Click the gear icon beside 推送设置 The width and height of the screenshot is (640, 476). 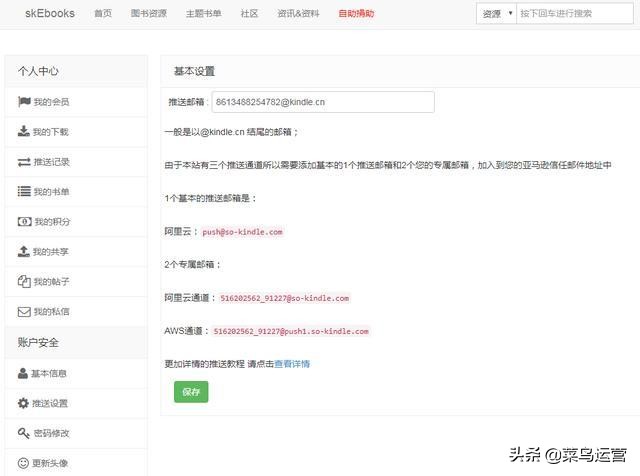(23, 403)
